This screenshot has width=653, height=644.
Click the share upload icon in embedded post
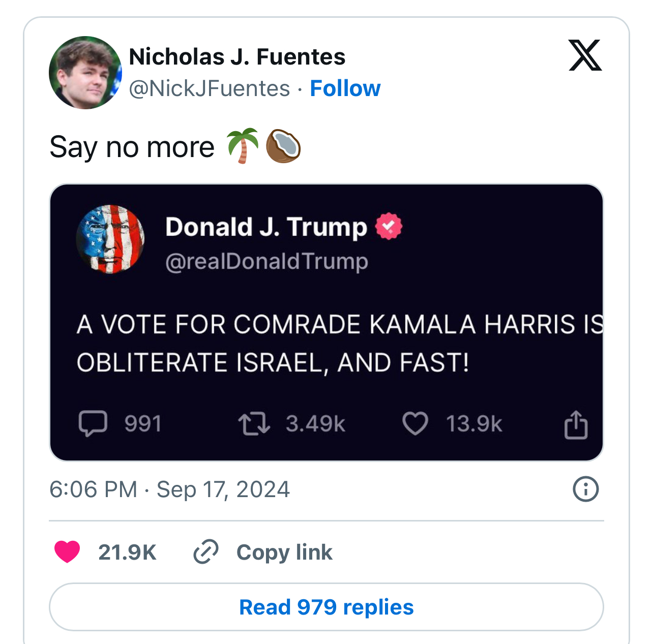576,424
